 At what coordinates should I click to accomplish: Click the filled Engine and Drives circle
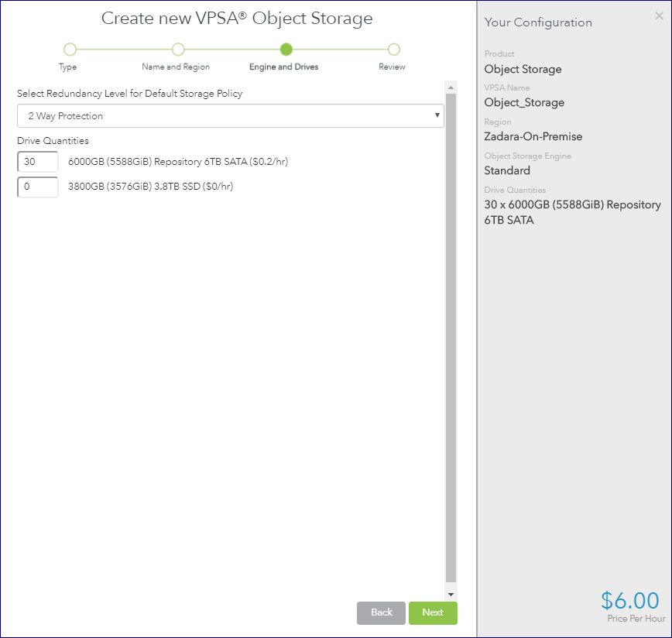286,50
